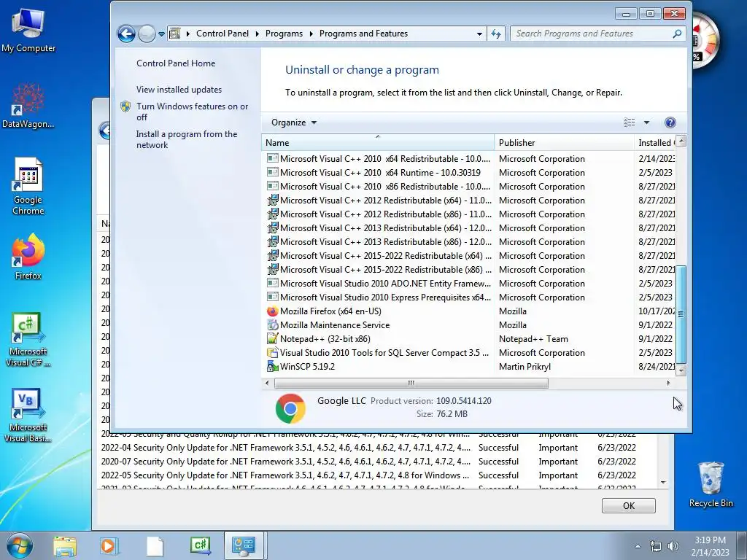This screenshot has width=747, height=560.
Task: Click the horizontal scrollbar thumb
Action: click(411, 383)
